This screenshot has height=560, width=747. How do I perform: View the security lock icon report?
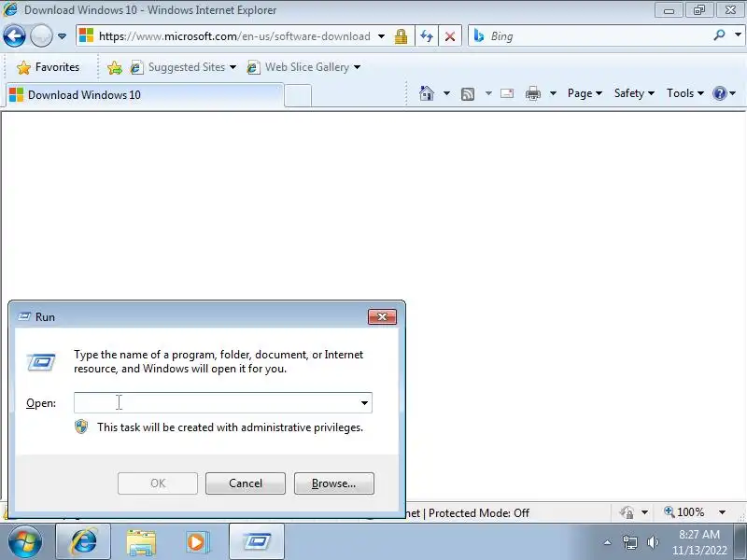point(401,36)
